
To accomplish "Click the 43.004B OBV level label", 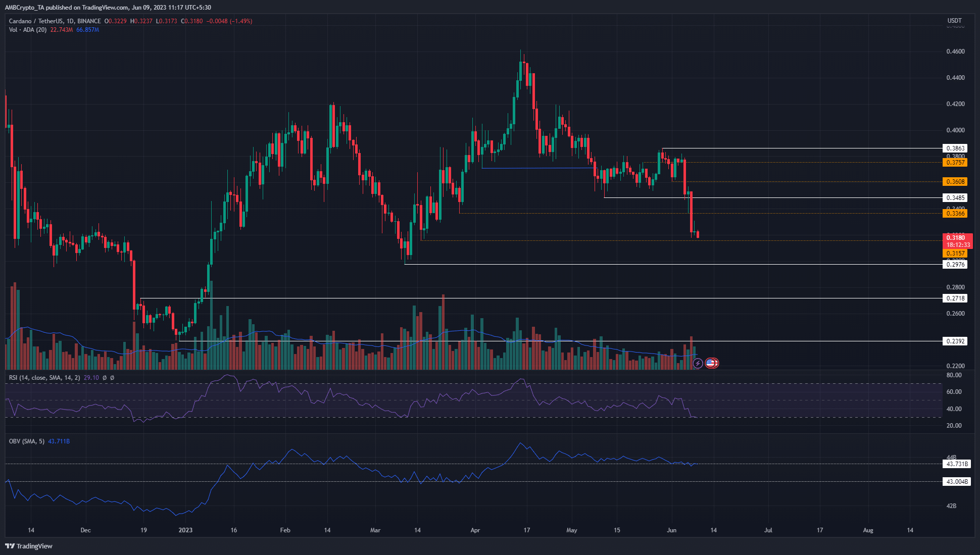I will [957, 482].
